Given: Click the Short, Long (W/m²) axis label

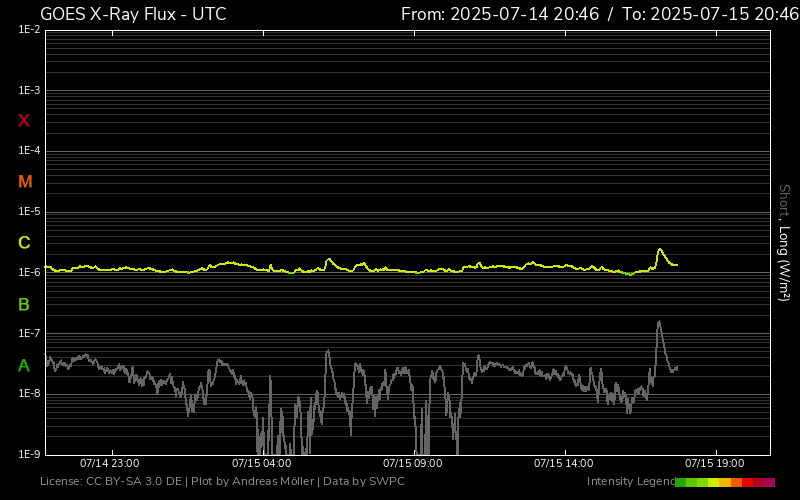Looking at the screenshot, I should coord(785,242).
